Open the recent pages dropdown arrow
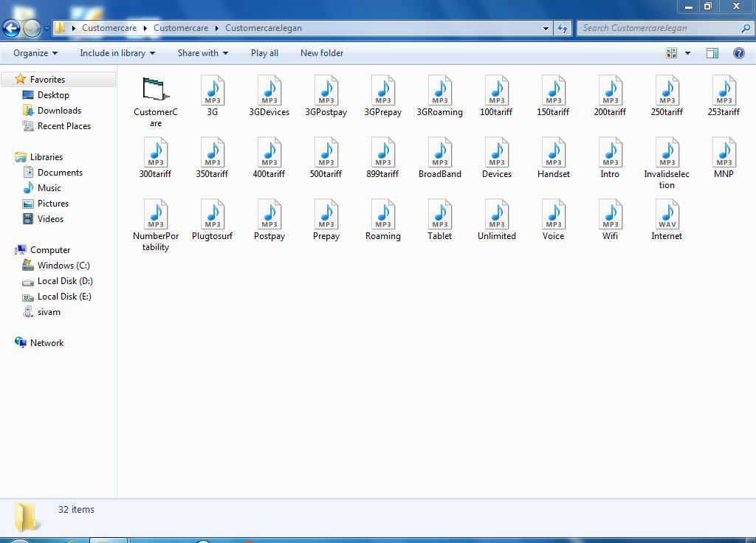The height and width of the screenshot is (543, 756). tap(47, 29)
